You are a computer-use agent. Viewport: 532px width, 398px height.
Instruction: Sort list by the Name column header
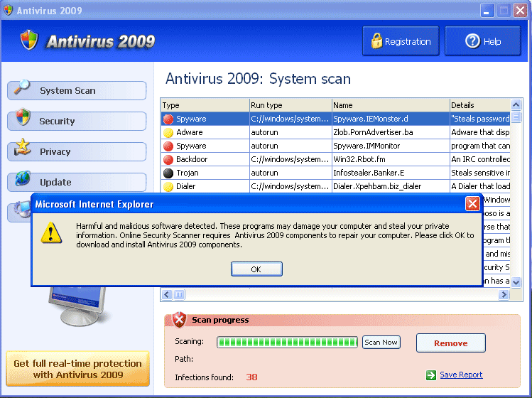point(390,105)
